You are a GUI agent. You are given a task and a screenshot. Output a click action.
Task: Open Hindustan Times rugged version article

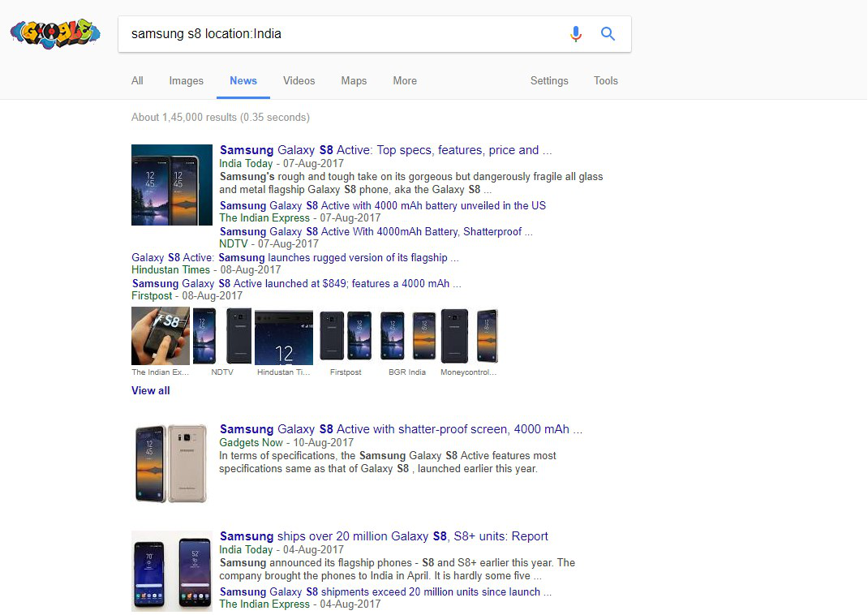[x=295, y=257]
